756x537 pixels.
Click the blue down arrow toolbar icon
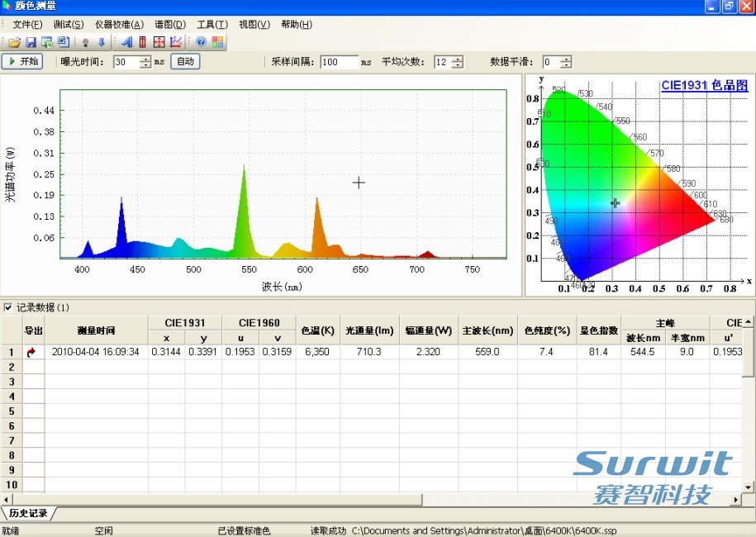point(102,42)
